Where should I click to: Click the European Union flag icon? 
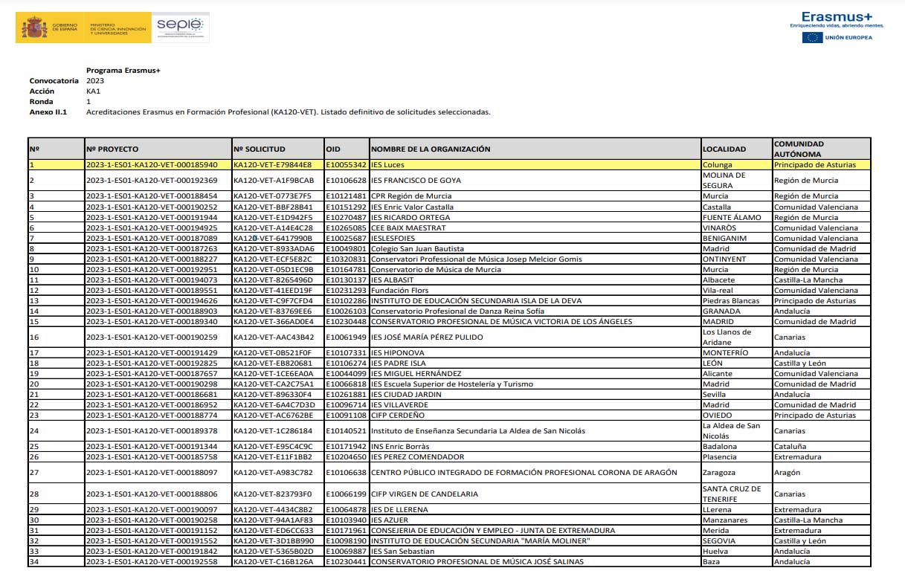tap(812, 37)
